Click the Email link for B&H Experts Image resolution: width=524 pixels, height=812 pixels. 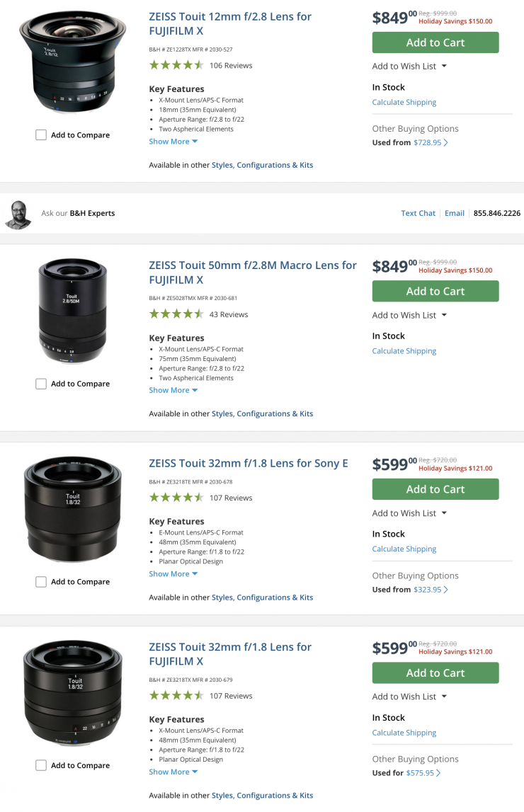point(455,213)
